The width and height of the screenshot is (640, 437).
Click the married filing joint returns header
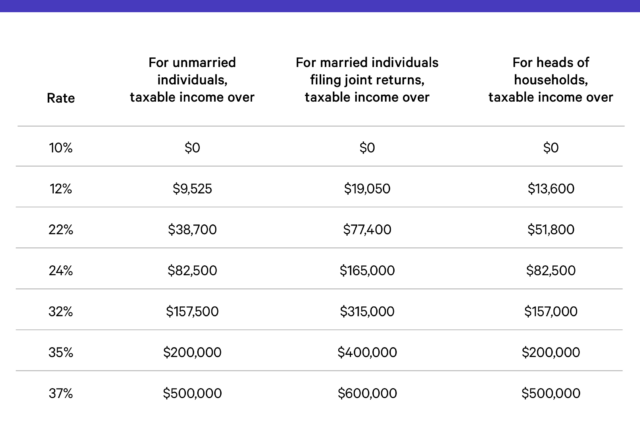367,80
